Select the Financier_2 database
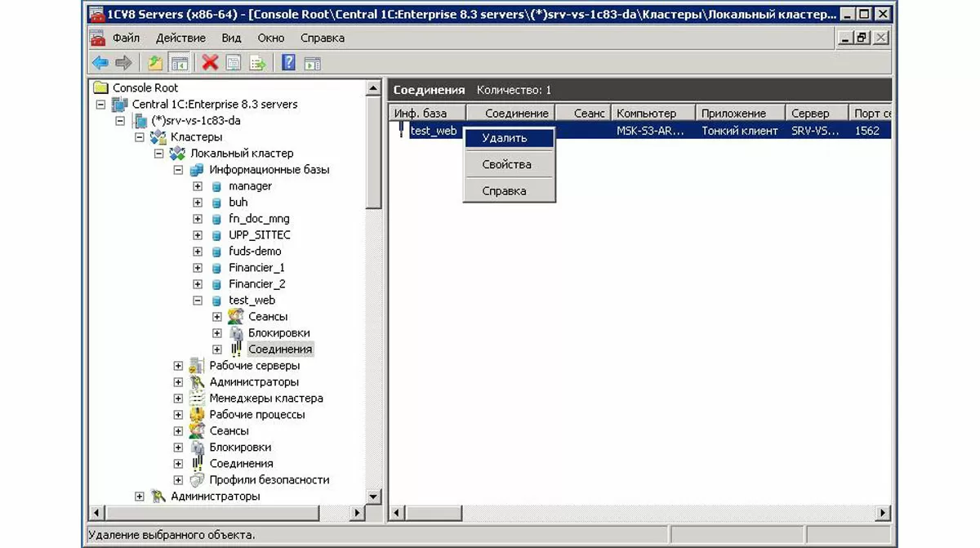 click(256, 283)
